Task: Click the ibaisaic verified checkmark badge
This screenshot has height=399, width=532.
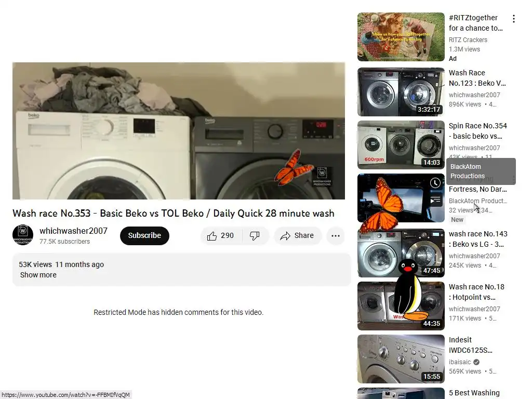Action: point(476,362)
